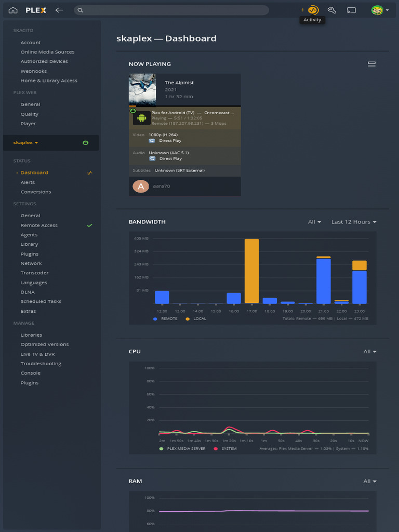The height and width of the screenshot is (532, 399).
Task: Open Home & Library Access
Action: pos(49,81)
